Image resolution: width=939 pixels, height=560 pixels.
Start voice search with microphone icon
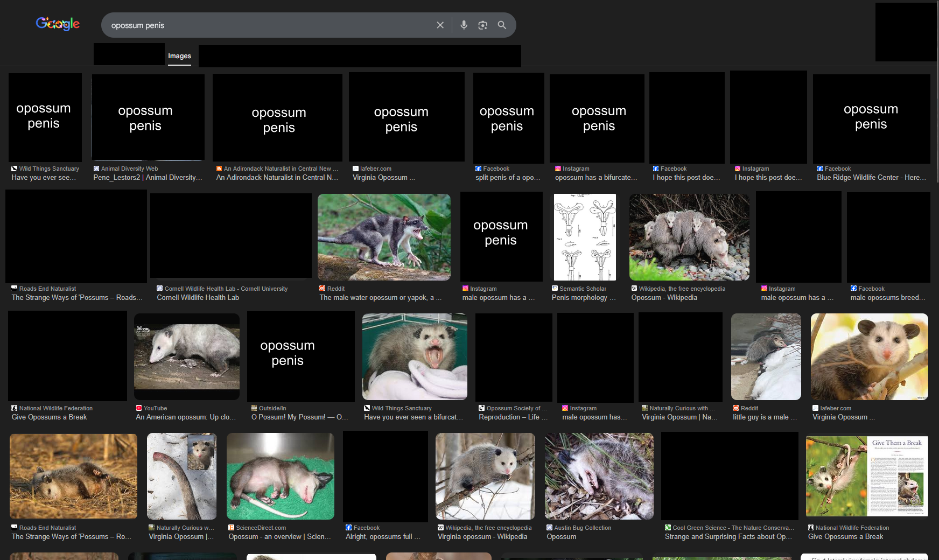[x=464, y=25]
